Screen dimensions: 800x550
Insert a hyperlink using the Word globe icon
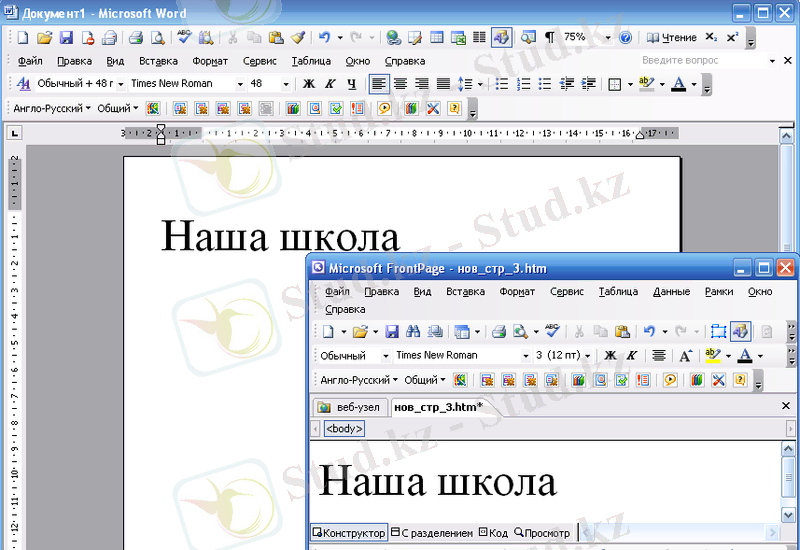click(393, 37)
